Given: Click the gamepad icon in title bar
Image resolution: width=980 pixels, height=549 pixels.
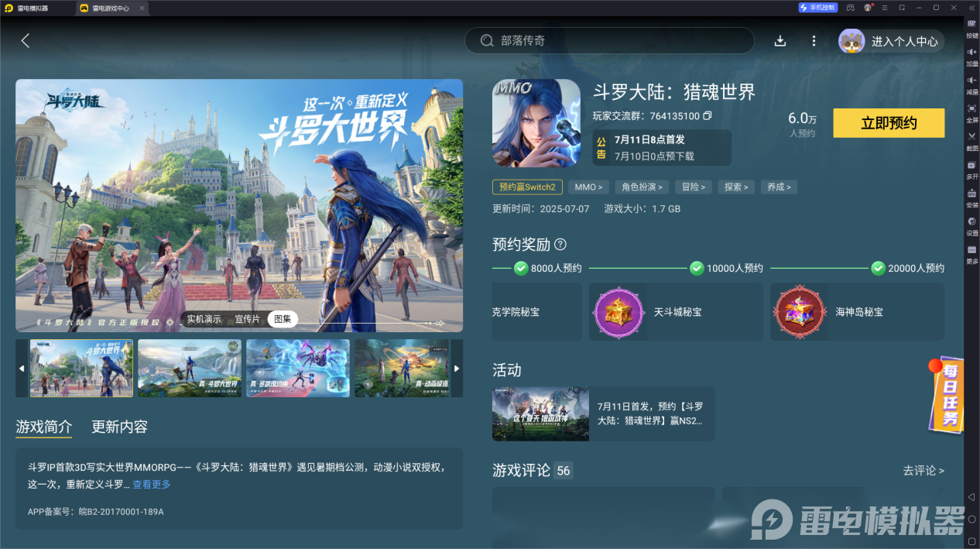Looking at the screenshot, I should pos(850,8).
